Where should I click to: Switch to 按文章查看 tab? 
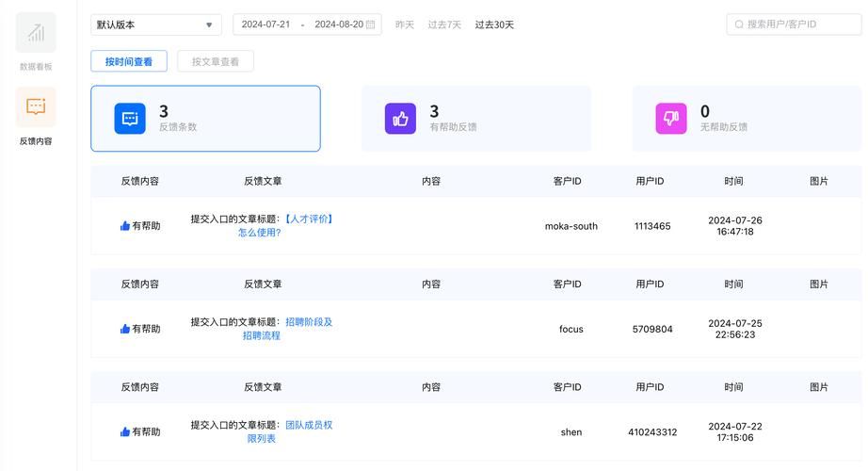[216, 61]
